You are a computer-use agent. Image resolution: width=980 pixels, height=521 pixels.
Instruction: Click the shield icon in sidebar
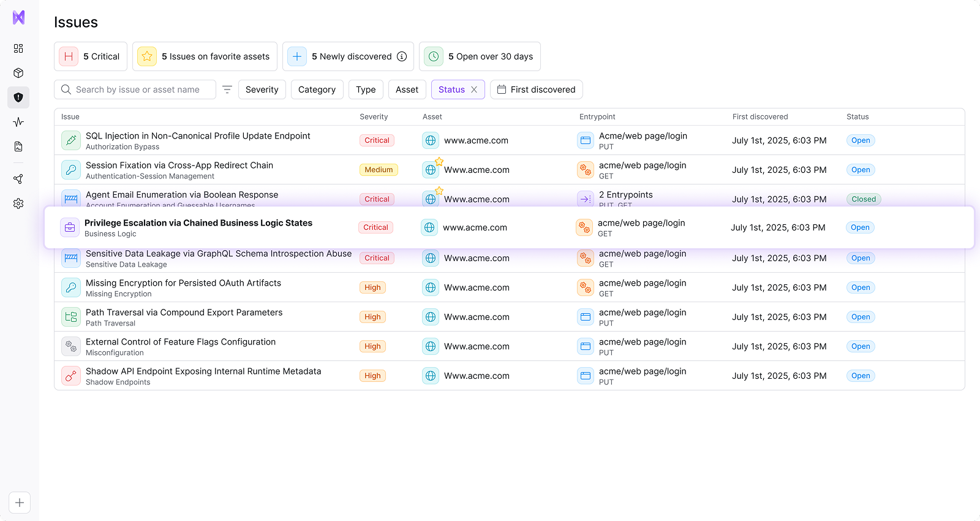tap(18, 97)
